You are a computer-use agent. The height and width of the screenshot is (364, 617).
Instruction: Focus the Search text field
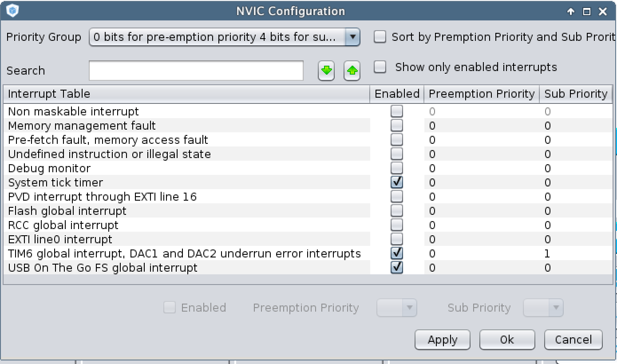pyautogui.click(x=196, y=71)
